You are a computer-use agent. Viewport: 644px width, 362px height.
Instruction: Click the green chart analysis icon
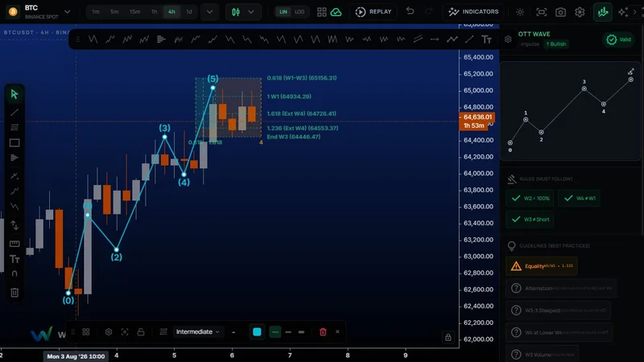point(603,12)
